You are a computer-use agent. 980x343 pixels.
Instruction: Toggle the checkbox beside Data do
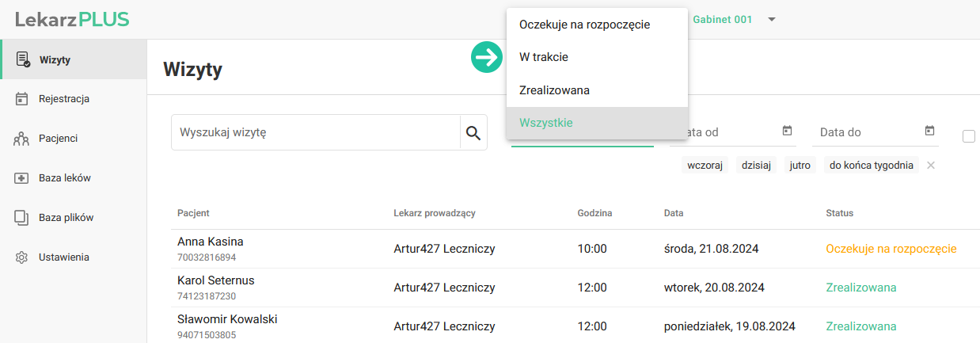click(969, 136)
